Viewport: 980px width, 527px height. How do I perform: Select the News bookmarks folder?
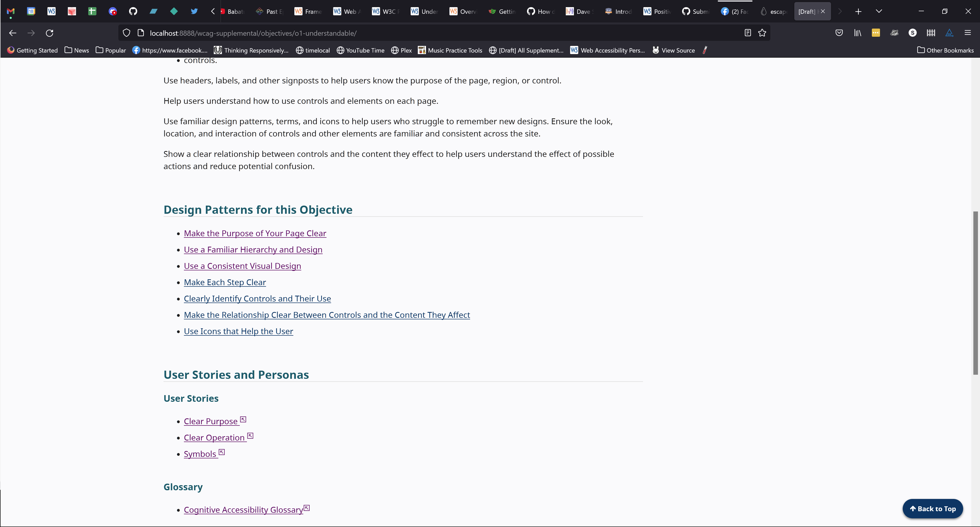(x=77, y=50)
